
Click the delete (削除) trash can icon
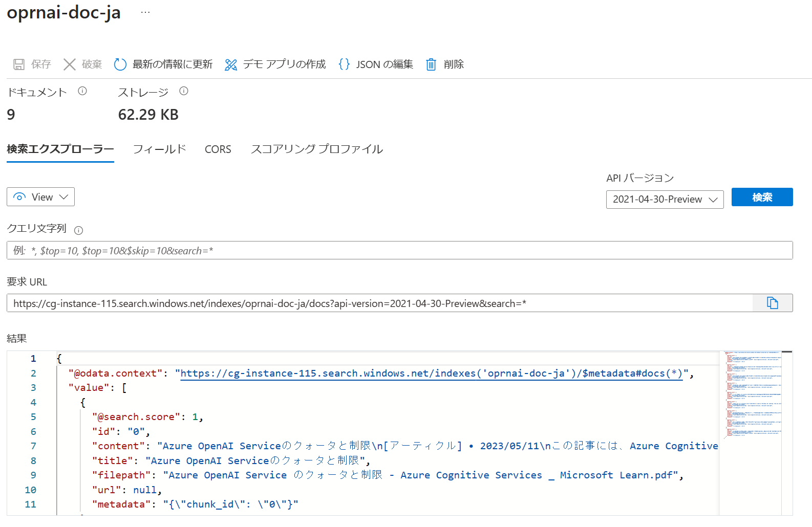tap(431, 64)
